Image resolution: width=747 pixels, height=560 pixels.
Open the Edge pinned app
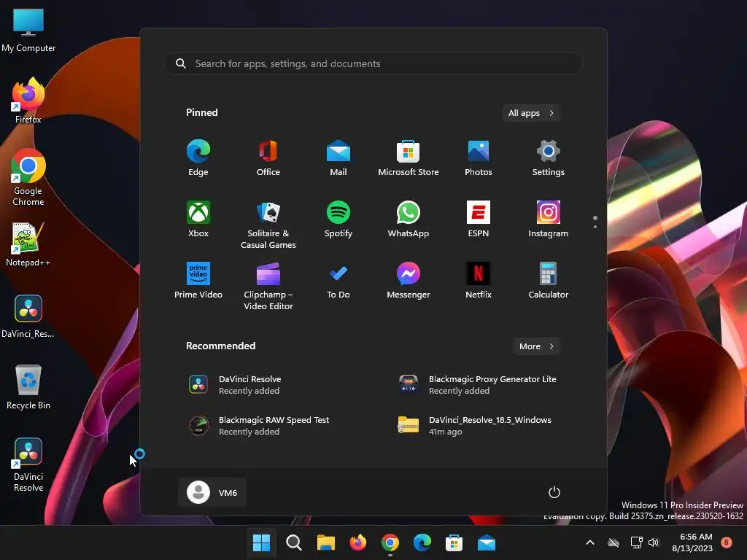198,158
